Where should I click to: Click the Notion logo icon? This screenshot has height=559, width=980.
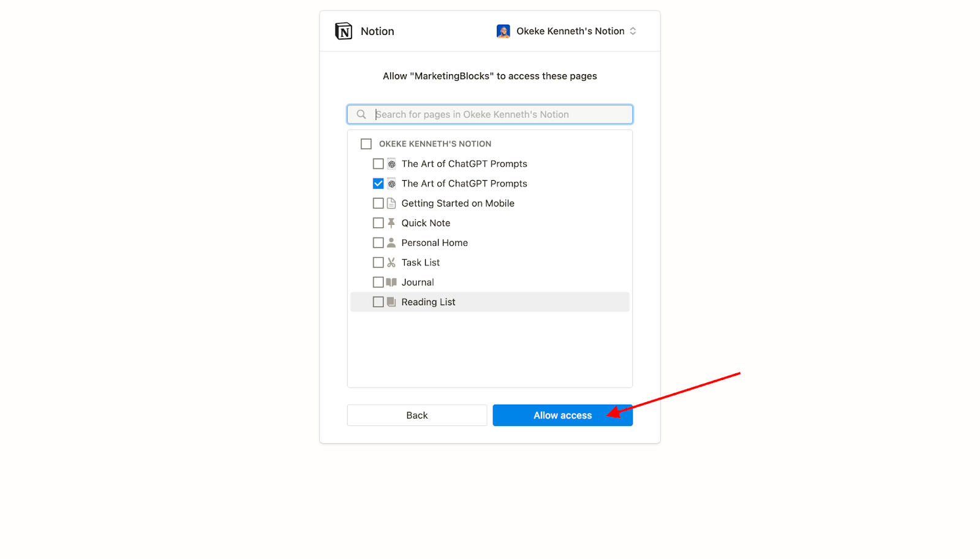coord(344,31)
